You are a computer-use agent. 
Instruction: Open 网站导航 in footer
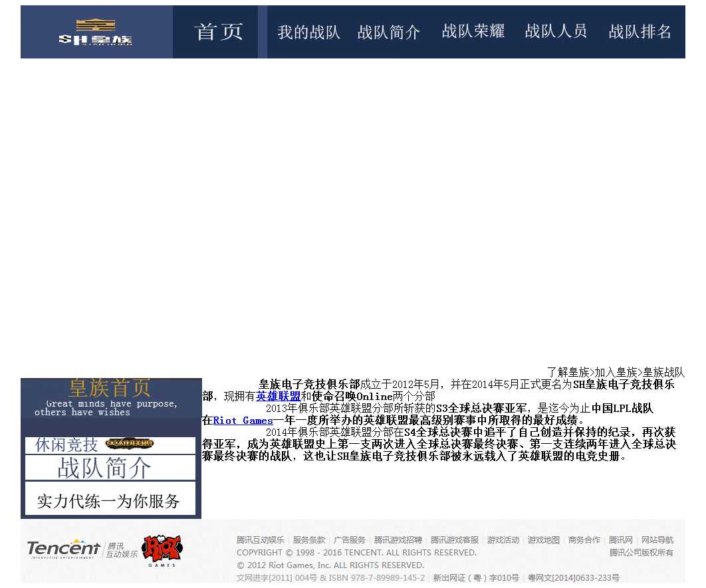click(657, 540)
